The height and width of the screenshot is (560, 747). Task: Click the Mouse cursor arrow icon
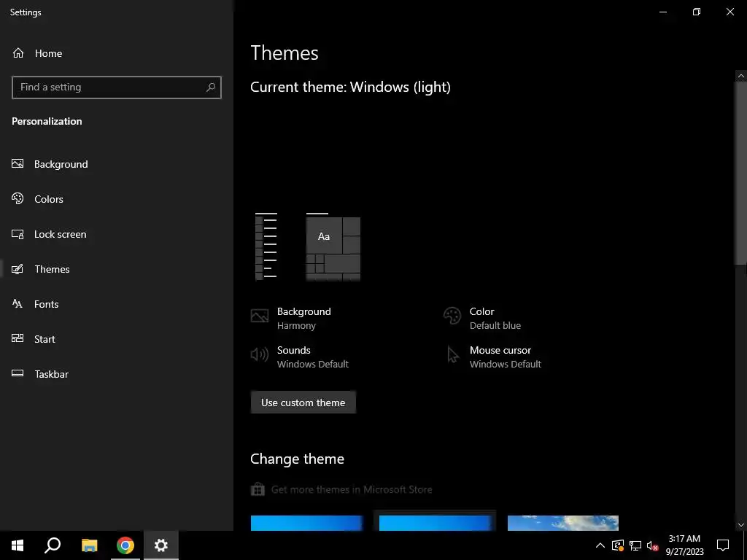(x=452, y=355)
